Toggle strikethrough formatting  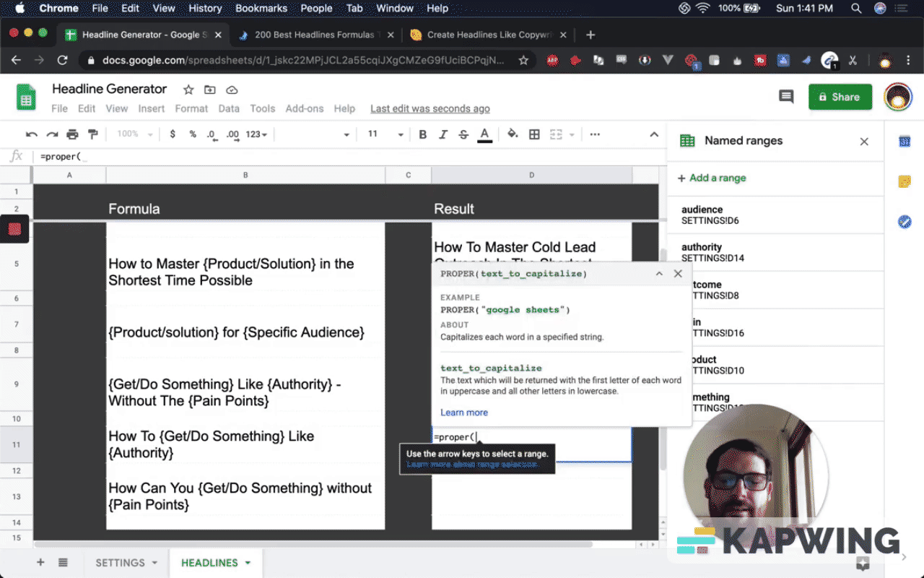click(463, 134)
